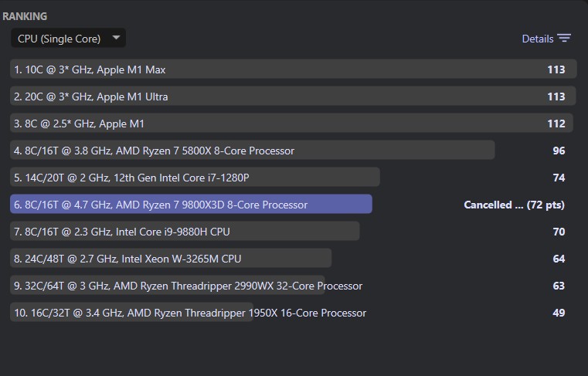Click the filter lines icon beside Details
This screenshot has width=588, height=376.
(x=564, y=39)
